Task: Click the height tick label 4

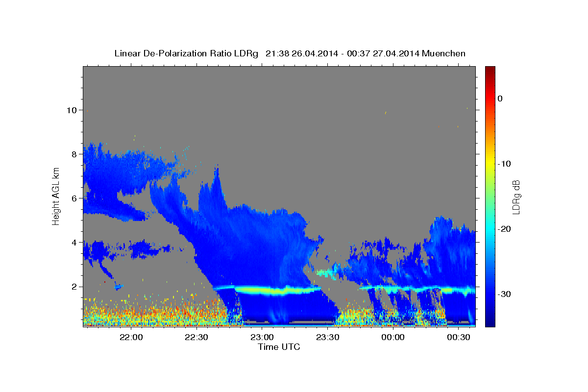Action: click(74, 243)
